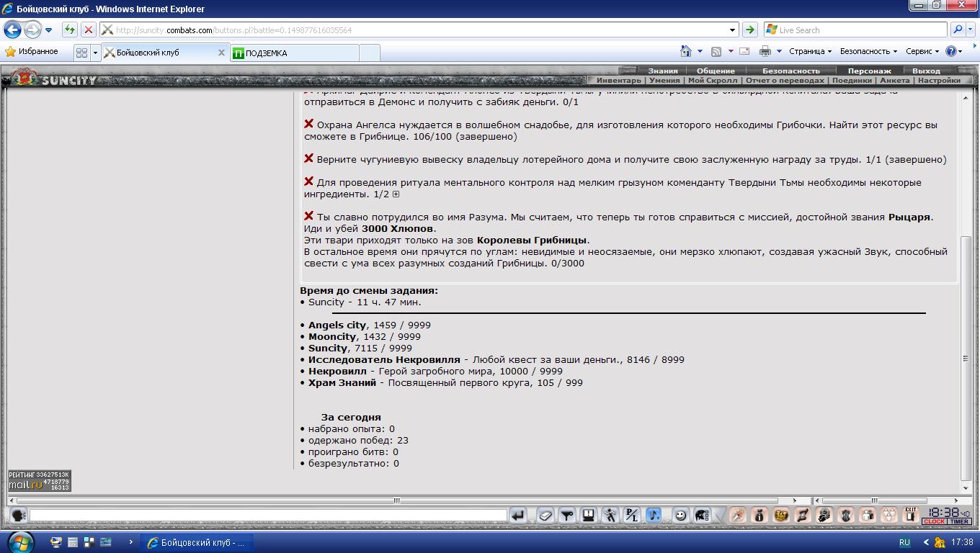Image resolution: width=980 pixels, height=553 pixels.
Task: Click the info bag icon
Action: pos(759,515)
